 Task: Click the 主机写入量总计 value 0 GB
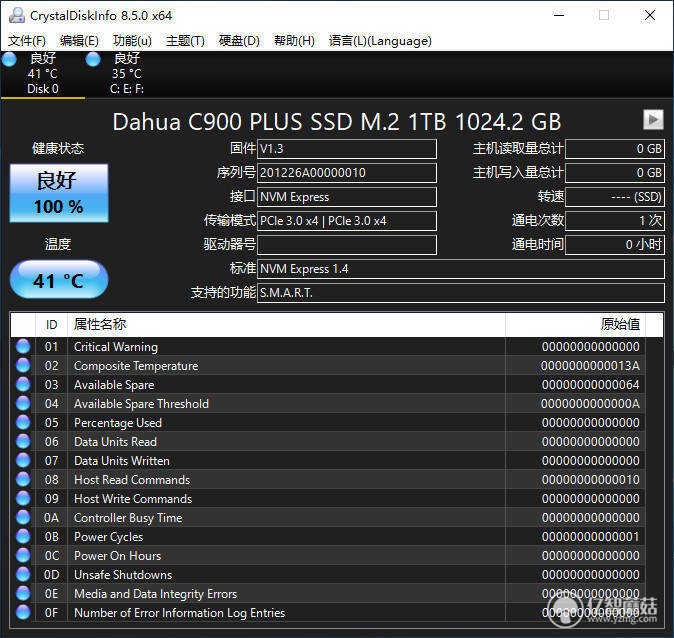615,173
